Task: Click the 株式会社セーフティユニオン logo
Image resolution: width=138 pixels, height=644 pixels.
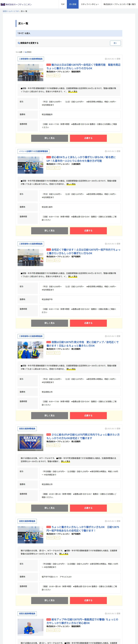Action: [x=16, y=4]
